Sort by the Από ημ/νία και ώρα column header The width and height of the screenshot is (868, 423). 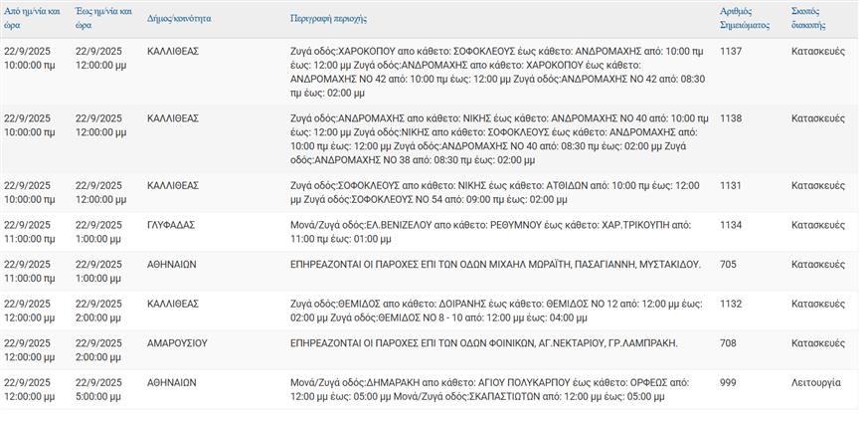click(x=33, y=18)
